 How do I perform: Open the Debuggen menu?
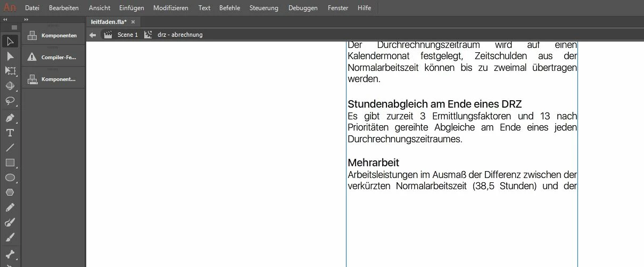303,8
